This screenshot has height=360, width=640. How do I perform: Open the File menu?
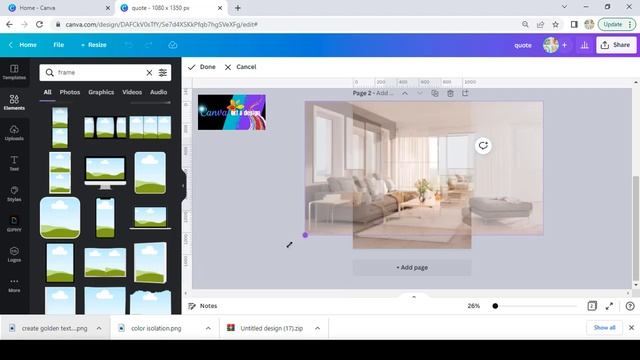point(59,45)
